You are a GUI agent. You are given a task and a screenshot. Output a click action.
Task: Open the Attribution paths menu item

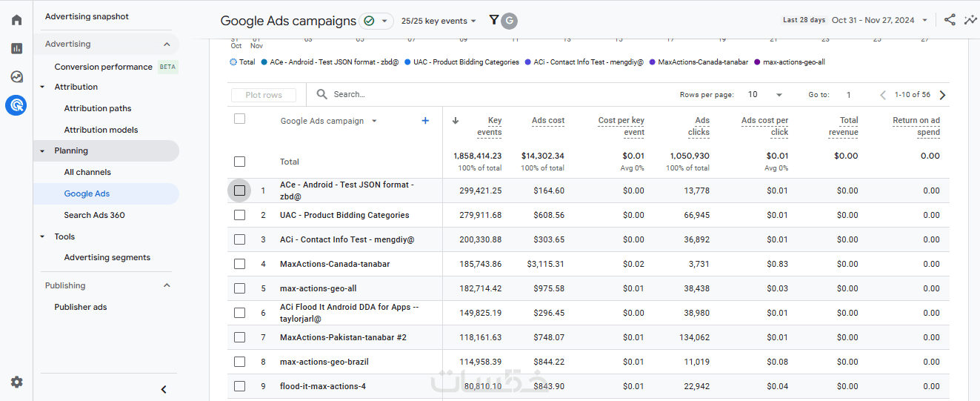[98, 108]
